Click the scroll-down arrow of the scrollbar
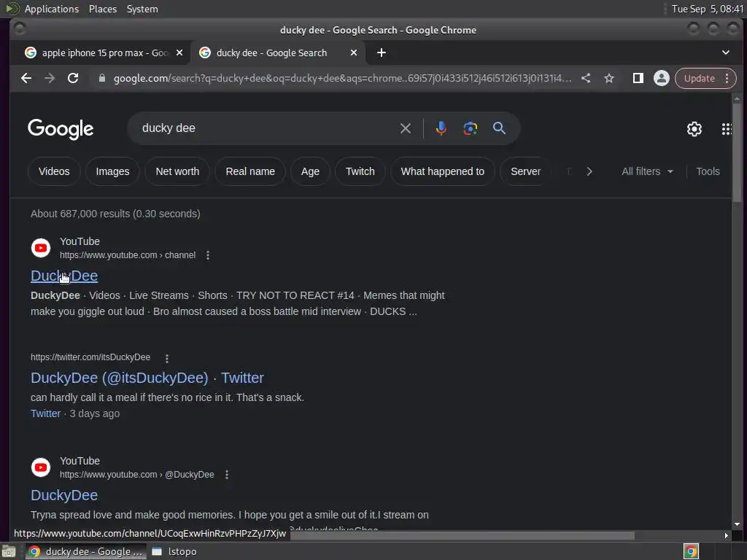The height and width of the screenshot is (560, 747). coord(737,524)
